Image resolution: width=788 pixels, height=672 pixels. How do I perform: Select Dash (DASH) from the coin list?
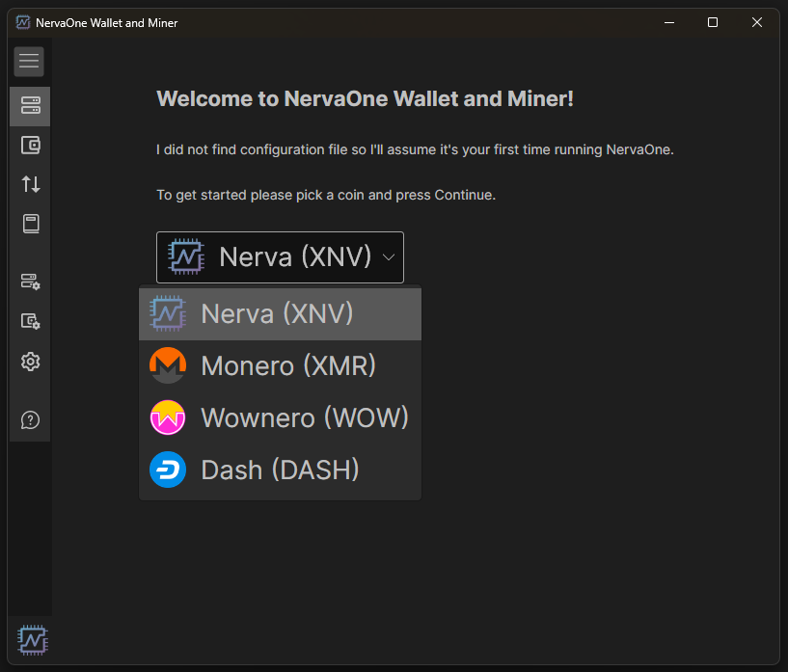[280, 470]
